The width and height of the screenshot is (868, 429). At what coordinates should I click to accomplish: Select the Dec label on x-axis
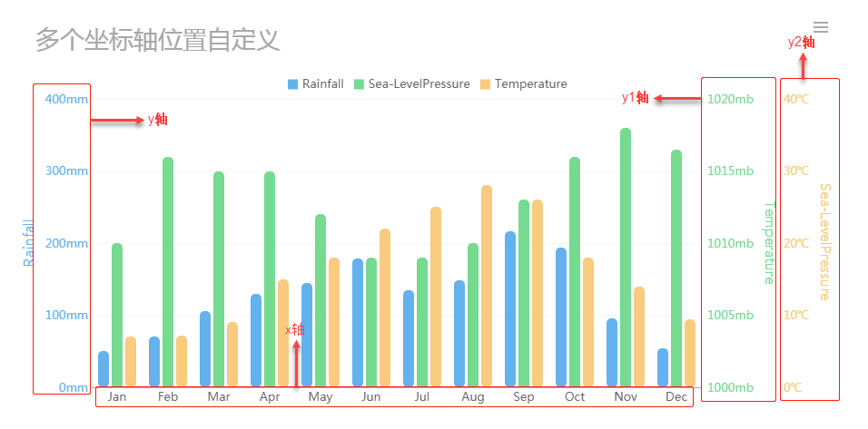point(676,397)
